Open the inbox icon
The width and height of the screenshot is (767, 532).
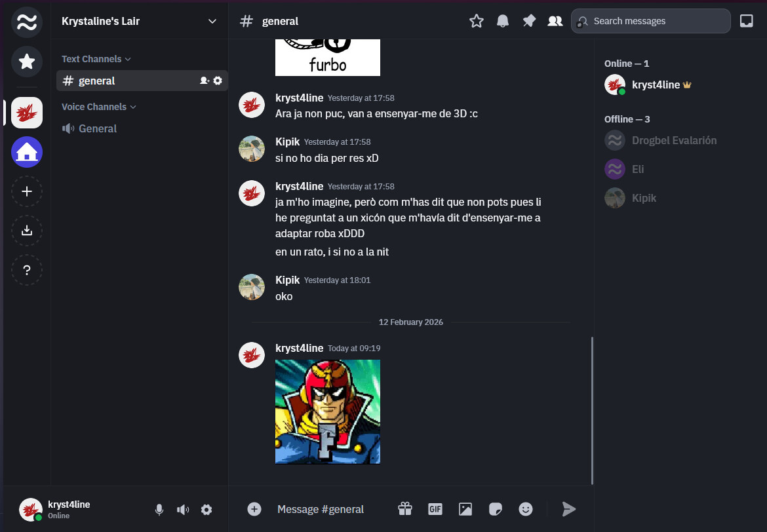[746, 21]
